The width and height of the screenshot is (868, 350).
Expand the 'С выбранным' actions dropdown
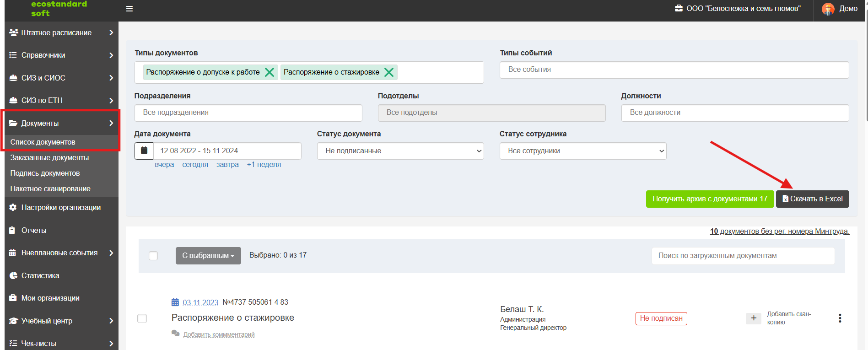tap(208, 256)
